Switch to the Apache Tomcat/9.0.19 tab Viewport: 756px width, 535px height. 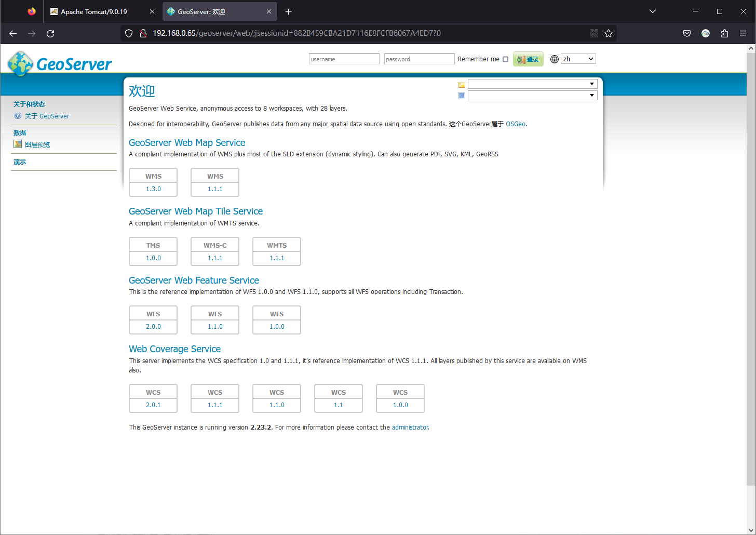pos(102,11)
